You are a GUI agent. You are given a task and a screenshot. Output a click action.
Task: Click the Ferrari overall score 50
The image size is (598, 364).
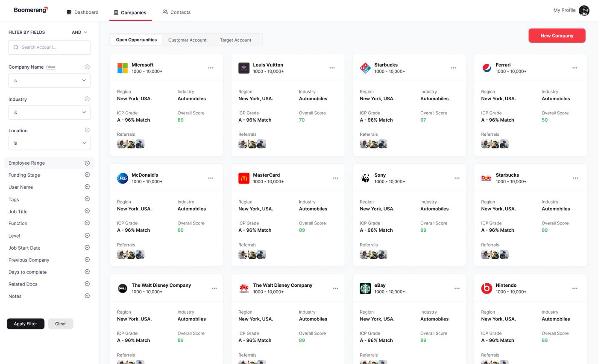(545, 120)
